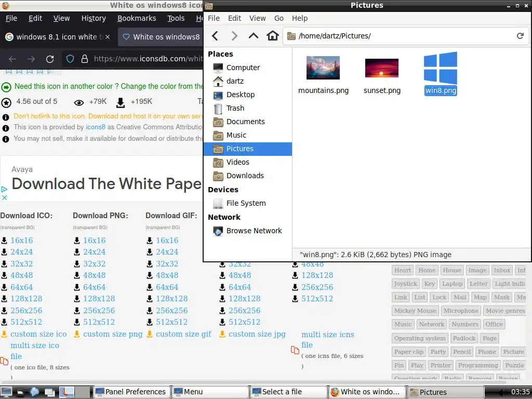Go to parent folder in file manager
This screenshot has height=399, width=532.
[254, 36]
